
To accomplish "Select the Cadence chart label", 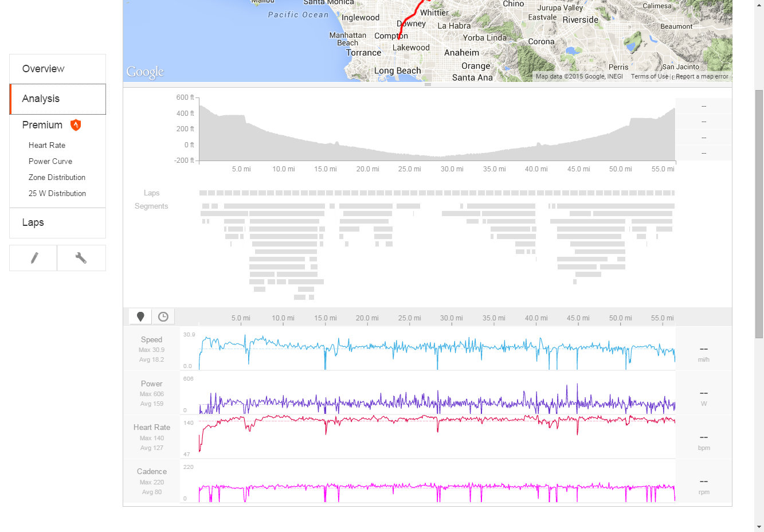I will [152, 471].
